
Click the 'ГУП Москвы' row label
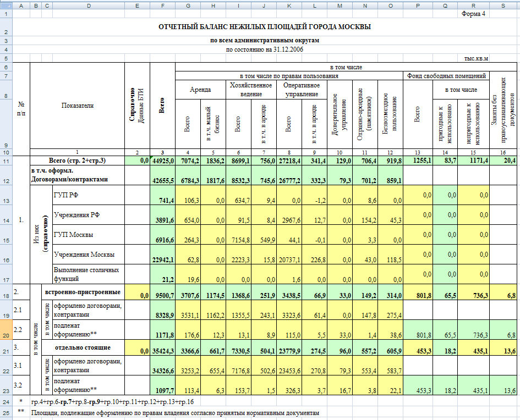coord(89,235)
